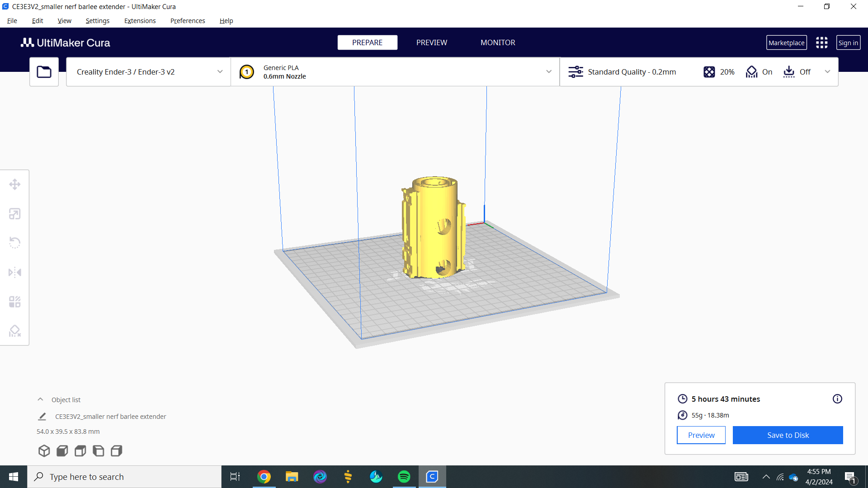868x488 pixels.
Task: Open file using the folder icon
Action: click(44, 72)
